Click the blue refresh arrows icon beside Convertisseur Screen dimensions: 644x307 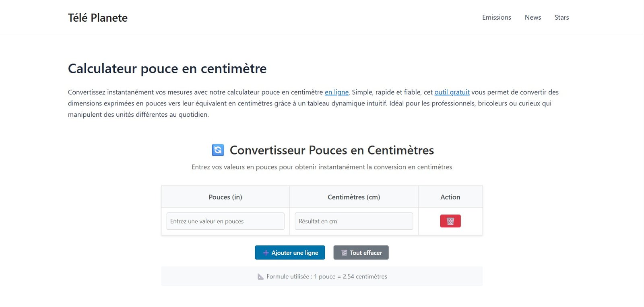(218, 150)
